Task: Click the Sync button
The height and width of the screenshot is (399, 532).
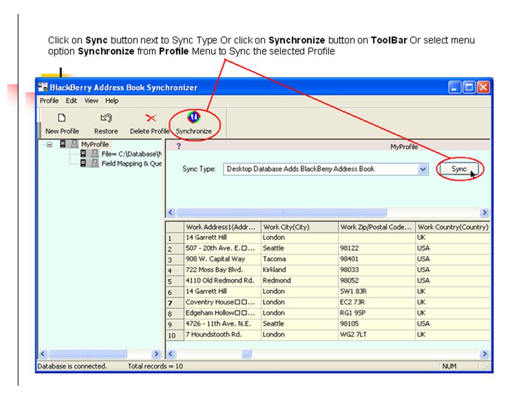Action: coord(459,169)
